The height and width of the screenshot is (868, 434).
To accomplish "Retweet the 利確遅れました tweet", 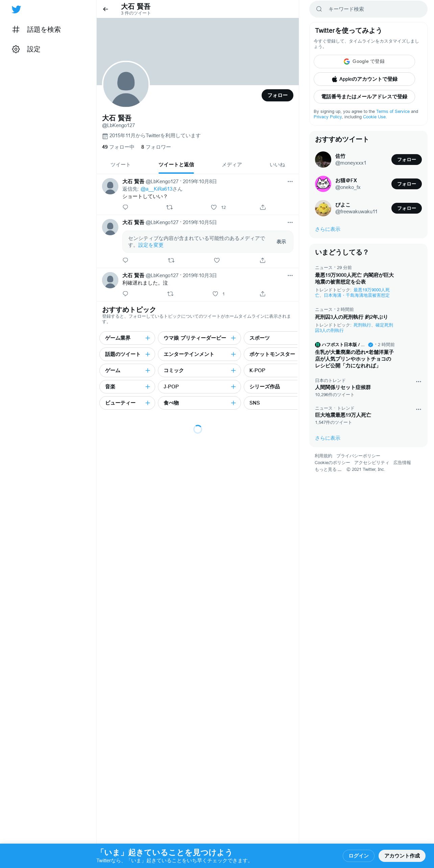I will pos(170,294).
